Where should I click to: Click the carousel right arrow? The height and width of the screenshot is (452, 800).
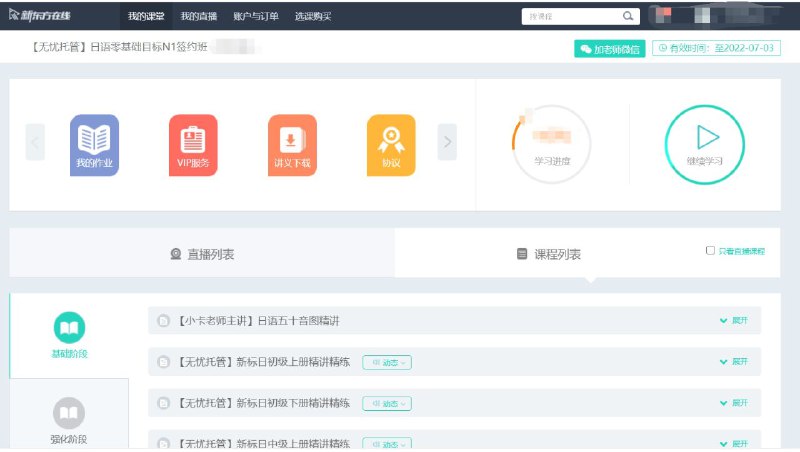coord(447,142)
